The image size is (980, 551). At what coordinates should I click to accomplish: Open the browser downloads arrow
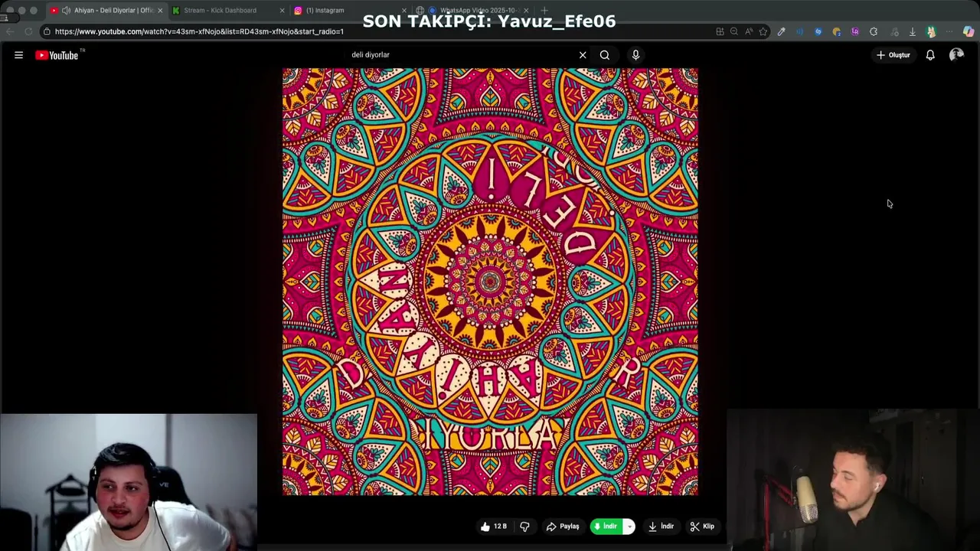click(913, 31)
